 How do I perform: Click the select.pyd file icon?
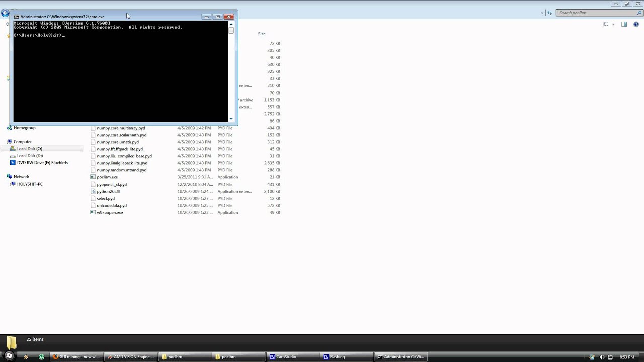pos(93,198)
